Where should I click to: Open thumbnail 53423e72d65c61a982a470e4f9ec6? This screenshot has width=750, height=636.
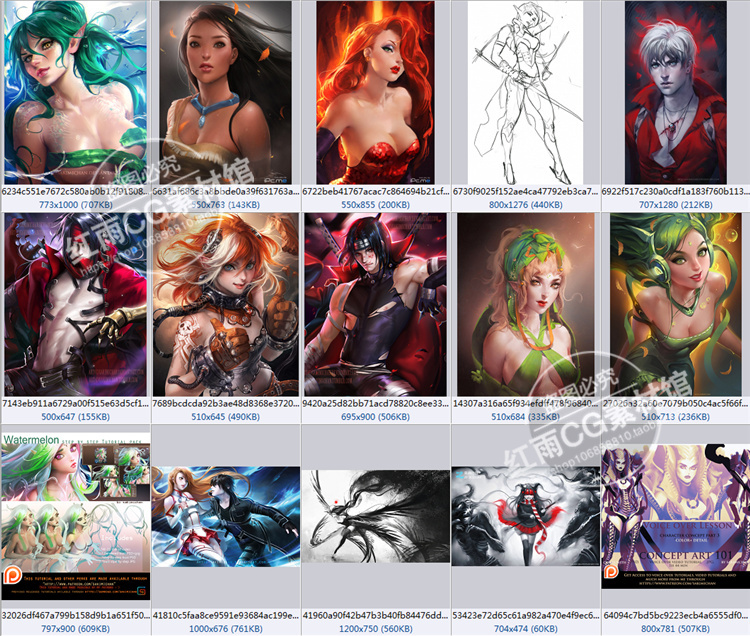(x=525, y=516)
